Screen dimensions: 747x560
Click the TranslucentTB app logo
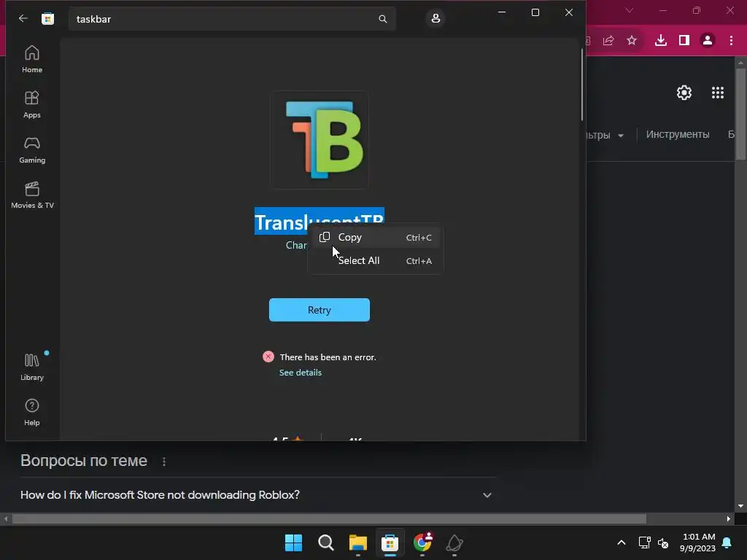pos(320,140)
